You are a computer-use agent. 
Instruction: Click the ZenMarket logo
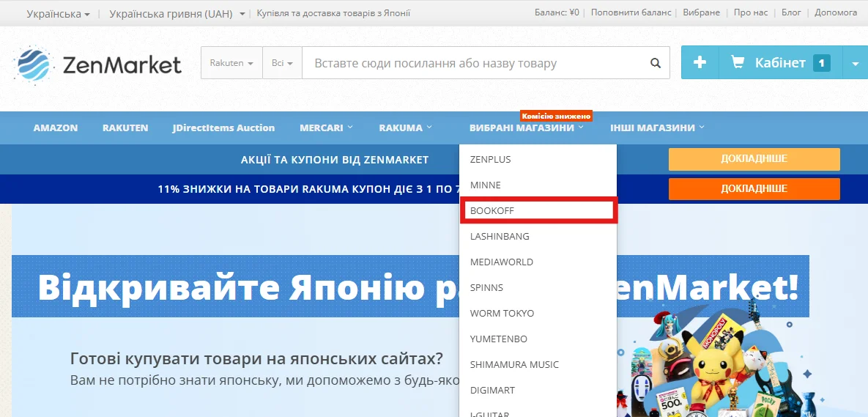[98, 64]
